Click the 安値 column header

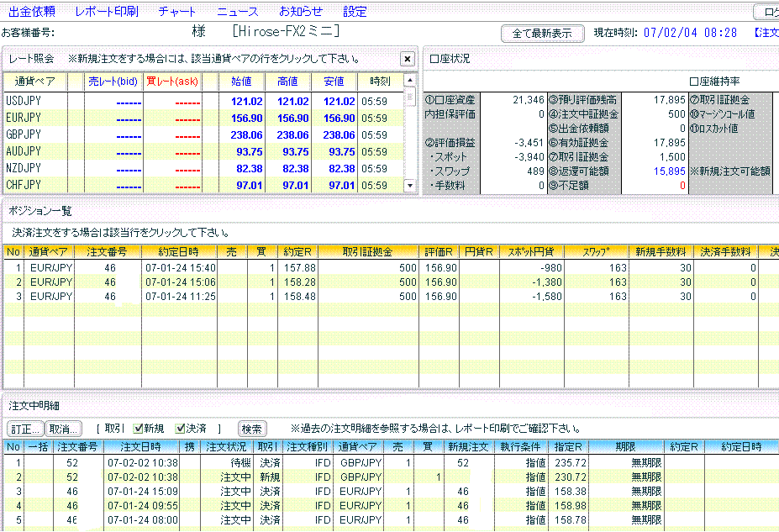(334, 82)
